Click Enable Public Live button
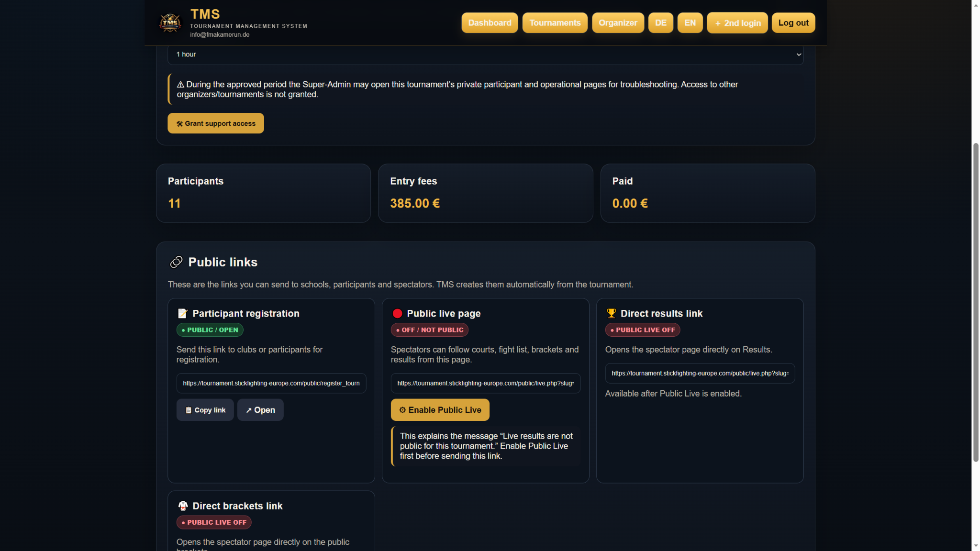 point(440,410)
